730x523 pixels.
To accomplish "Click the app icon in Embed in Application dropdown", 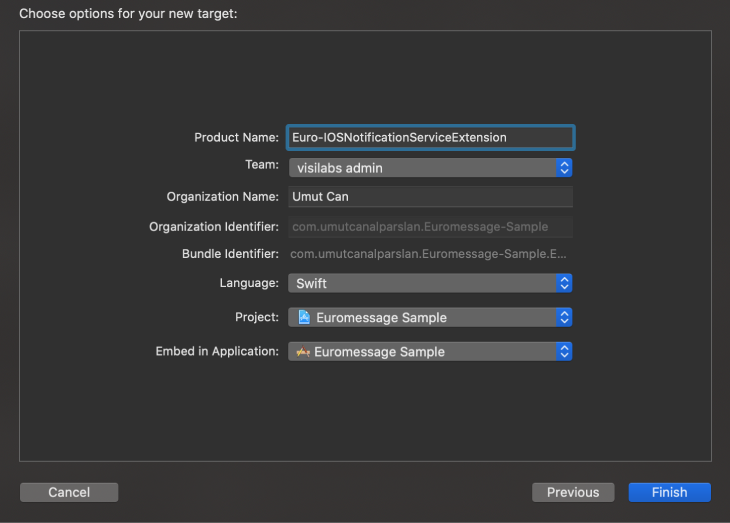I will tap(303, 352).
